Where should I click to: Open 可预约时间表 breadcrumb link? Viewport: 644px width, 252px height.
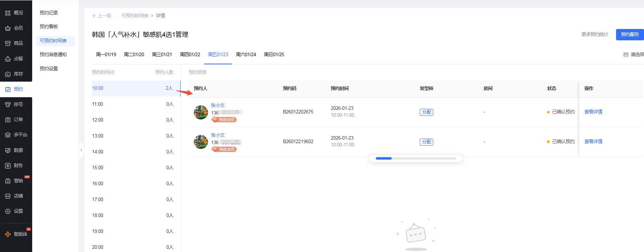click(x=135, y=16)
